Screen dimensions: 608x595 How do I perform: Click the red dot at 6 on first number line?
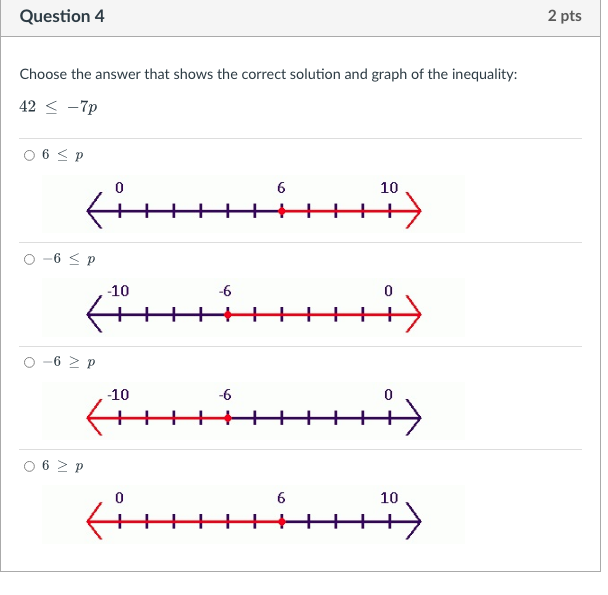pyautogui.click(x=282, y=211)
